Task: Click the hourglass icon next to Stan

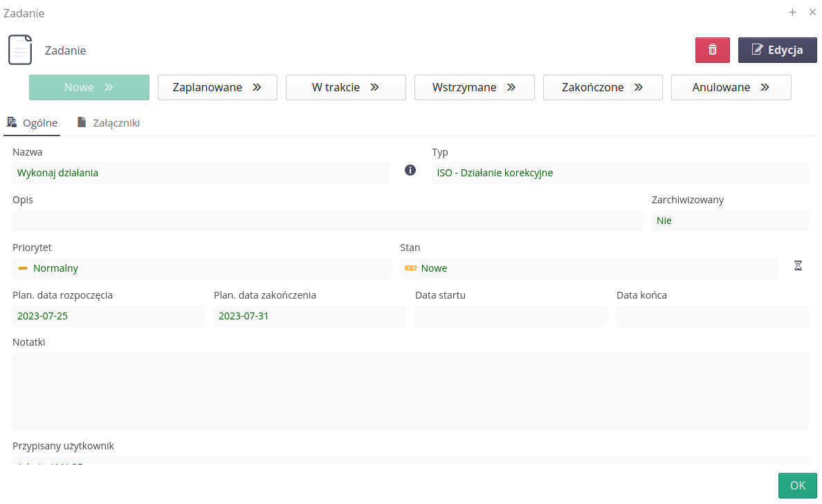Action: pos(798,265)
